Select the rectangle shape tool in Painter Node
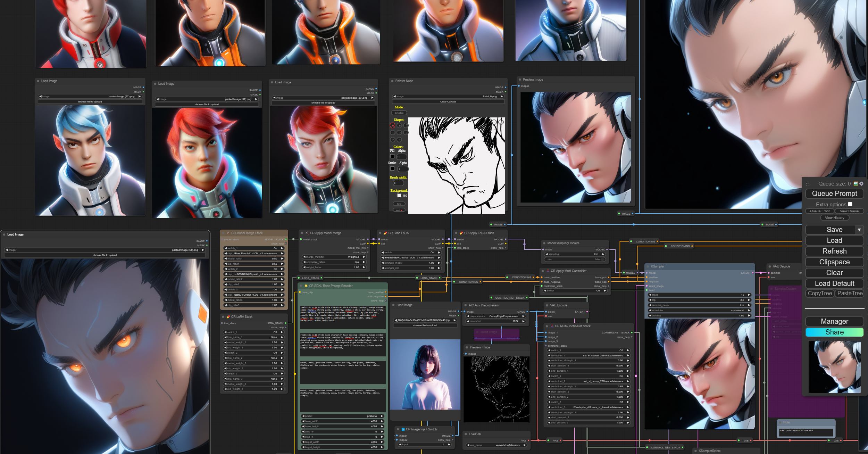Image resolution: width=868 pixels, height=454 pixels. point(393,133)
